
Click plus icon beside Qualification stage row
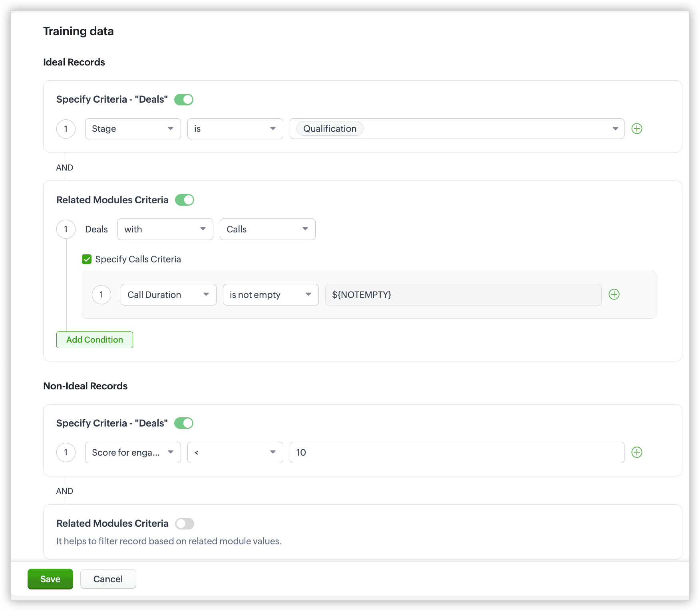click(636, 129)
